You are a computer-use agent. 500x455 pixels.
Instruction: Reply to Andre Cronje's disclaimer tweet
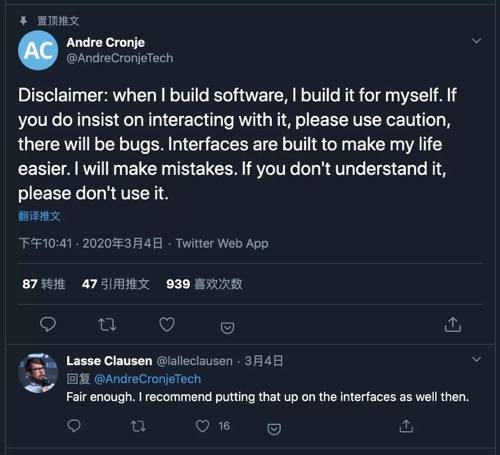point(48,324)
